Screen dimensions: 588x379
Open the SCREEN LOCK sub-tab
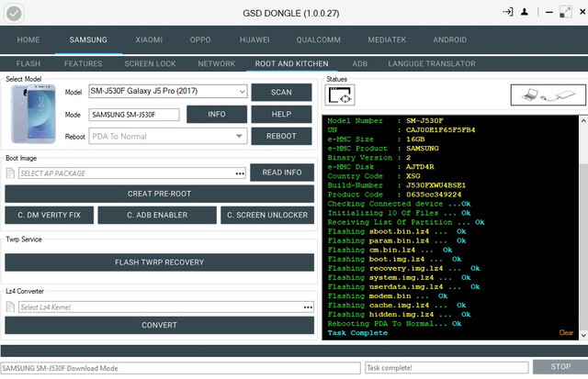click(150, 63)
